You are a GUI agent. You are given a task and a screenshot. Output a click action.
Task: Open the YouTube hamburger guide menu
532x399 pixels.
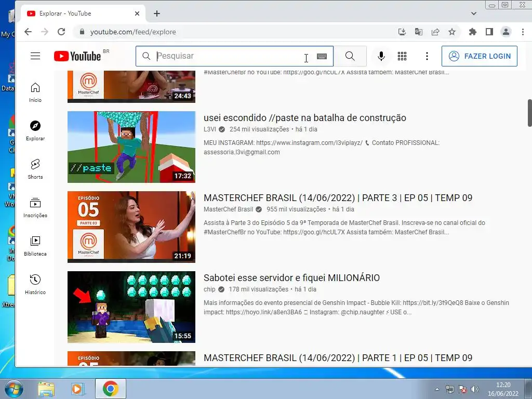(x=35, y=56)
